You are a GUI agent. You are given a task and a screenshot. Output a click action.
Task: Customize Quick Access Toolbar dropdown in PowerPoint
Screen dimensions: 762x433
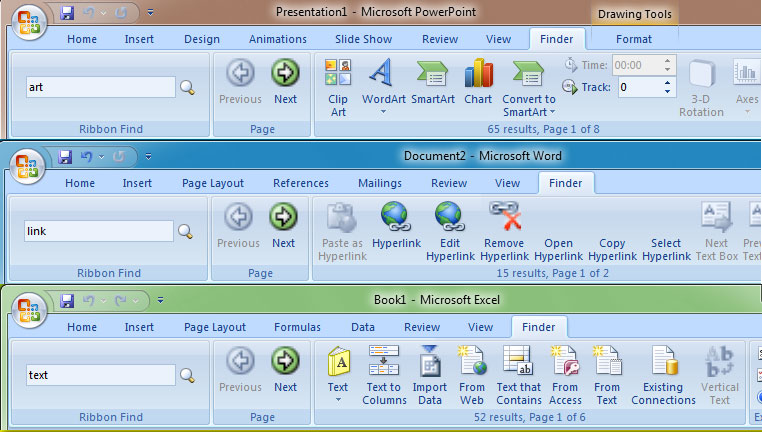(x=151, y=13)
